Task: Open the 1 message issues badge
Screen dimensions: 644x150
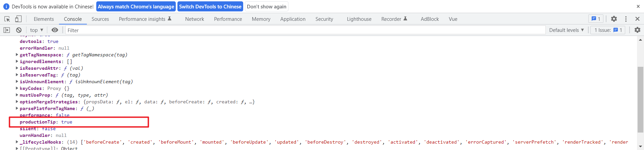Action: pos(596,19)
